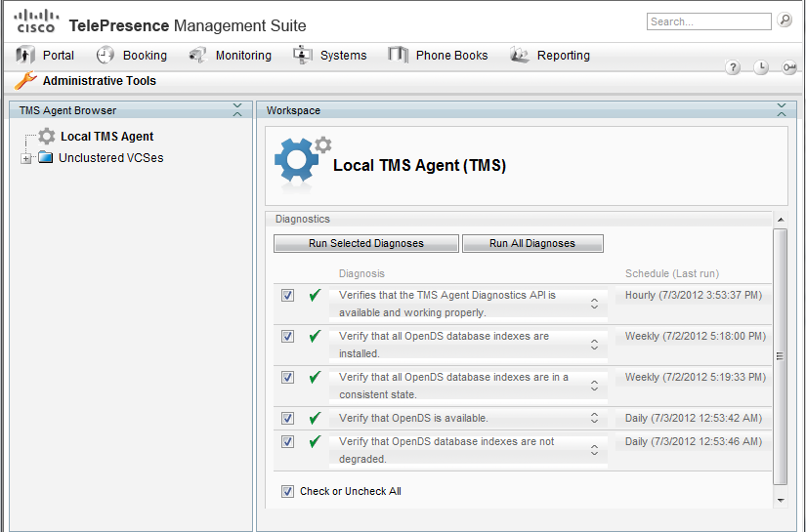The width and height of the screenshot is (806, 532).
Task: Click the Schedule (Last run) column header
Action: (672, 273)
